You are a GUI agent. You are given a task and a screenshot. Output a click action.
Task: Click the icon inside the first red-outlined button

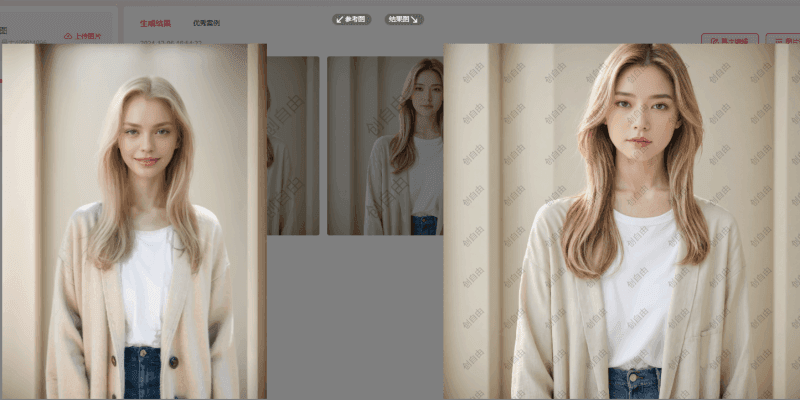(x=713, y=40)
